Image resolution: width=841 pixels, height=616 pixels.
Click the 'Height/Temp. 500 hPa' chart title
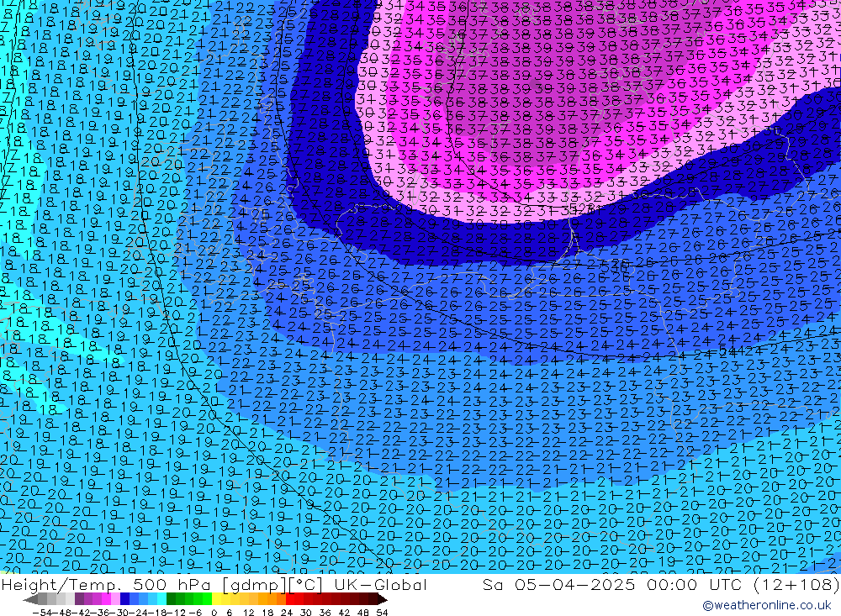click(107, 584)
